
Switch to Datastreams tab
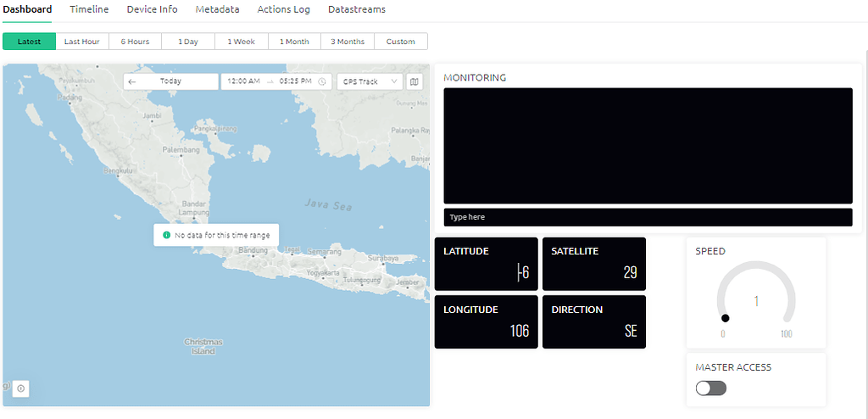[x=357, y=9]
